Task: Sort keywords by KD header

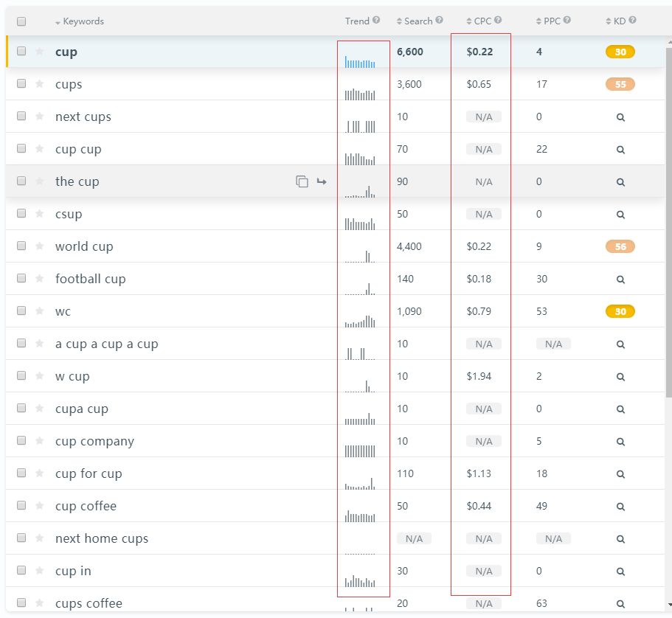Action: point(618,21)
